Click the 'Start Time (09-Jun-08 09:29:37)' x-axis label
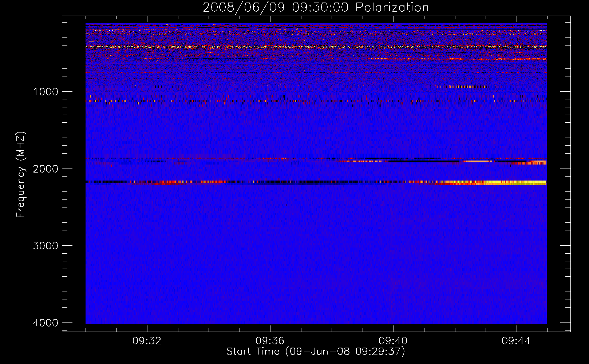The height and width of the screenshot is (364, 589). 316,352
